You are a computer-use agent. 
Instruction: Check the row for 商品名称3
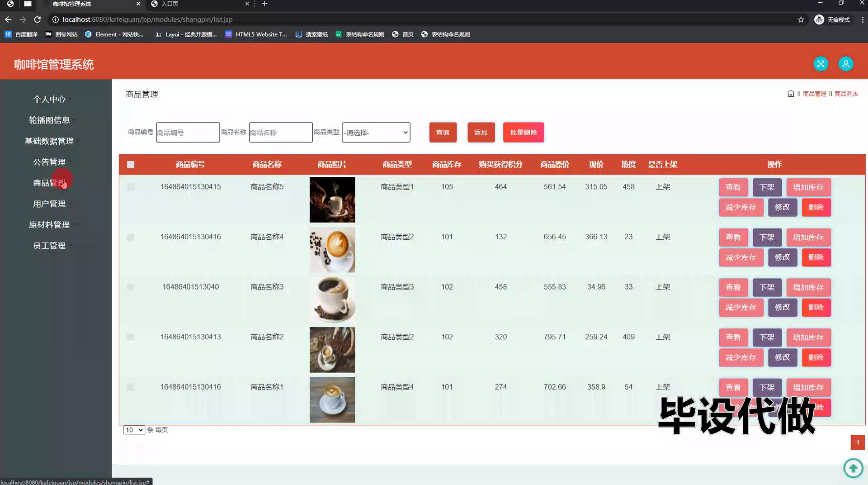point(131,287)
